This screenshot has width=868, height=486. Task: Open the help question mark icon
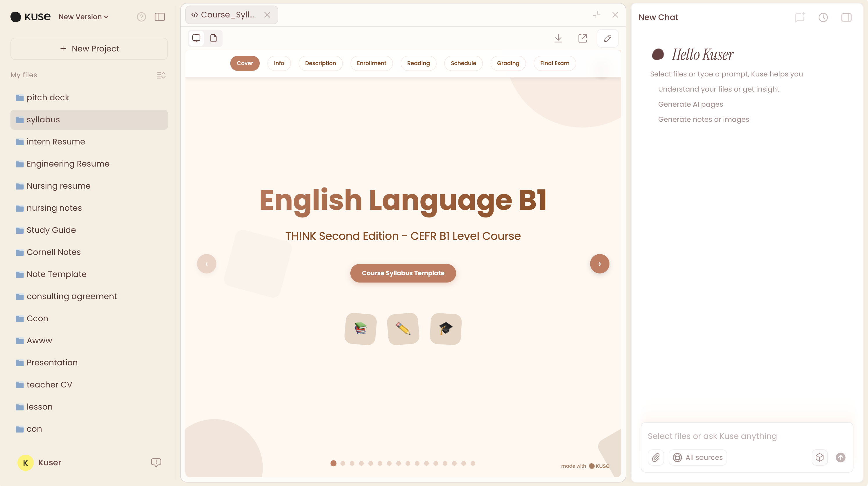(141, 17)
